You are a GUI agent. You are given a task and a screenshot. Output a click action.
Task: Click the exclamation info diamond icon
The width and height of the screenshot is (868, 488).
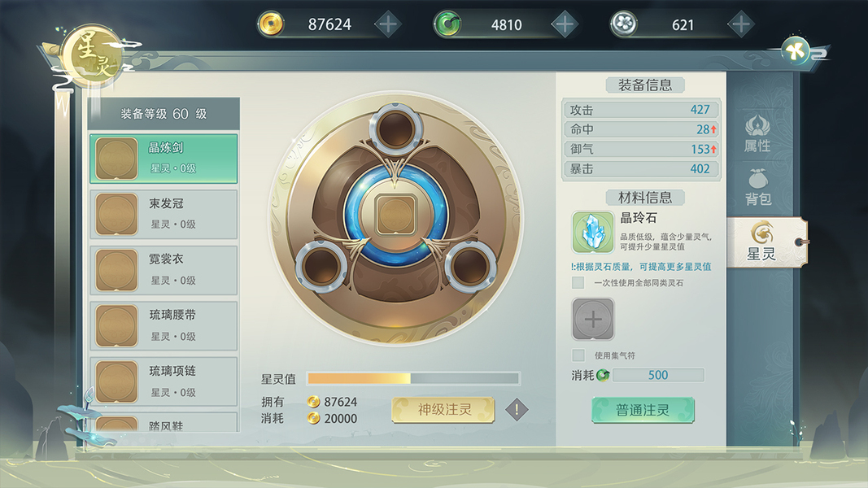tap(517, 410)
